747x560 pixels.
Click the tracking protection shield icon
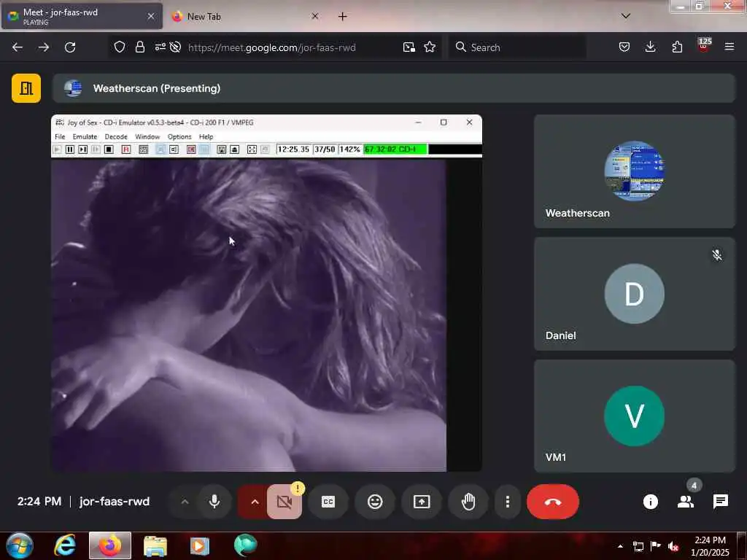[120, 47]
